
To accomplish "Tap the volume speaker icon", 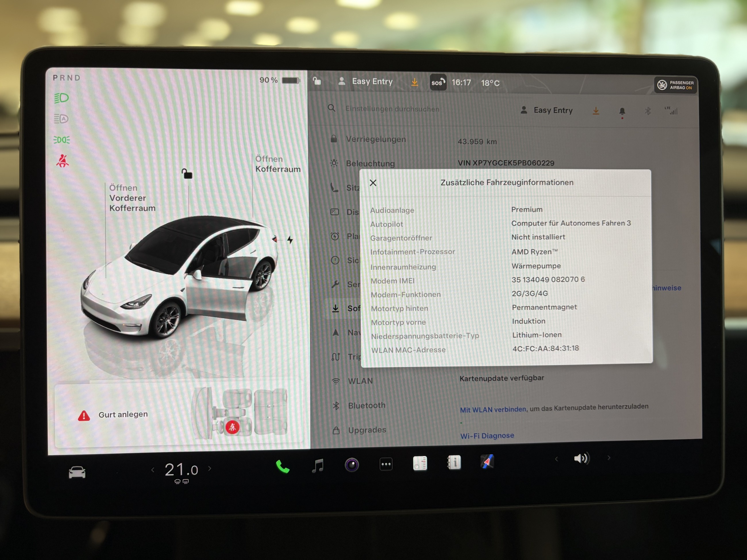I will 582,458.
